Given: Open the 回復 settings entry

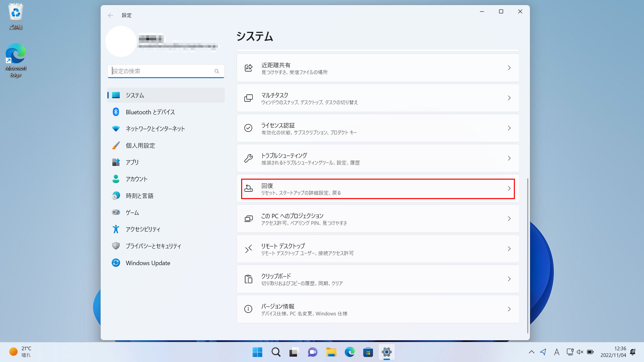Looking at the screenshot, I should click(378, 188).
